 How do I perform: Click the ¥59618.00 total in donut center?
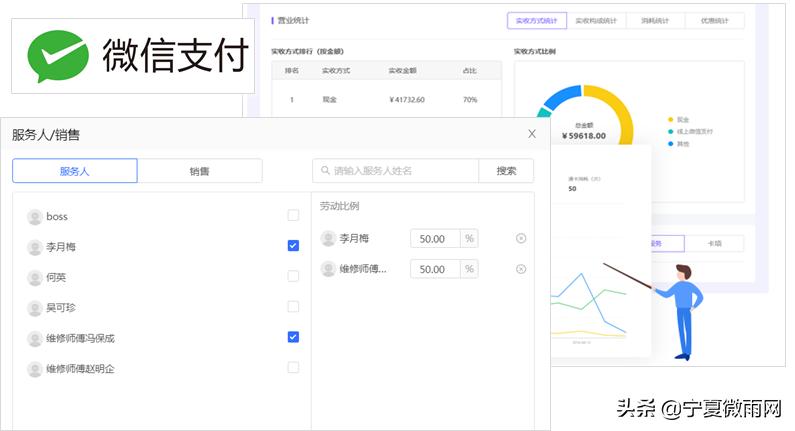(x=584, y=136)
